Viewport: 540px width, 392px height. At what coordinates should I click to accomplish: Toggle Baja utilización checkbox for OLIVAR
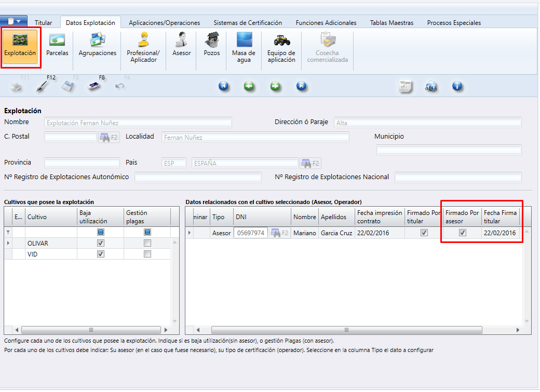tap(101, 243)
